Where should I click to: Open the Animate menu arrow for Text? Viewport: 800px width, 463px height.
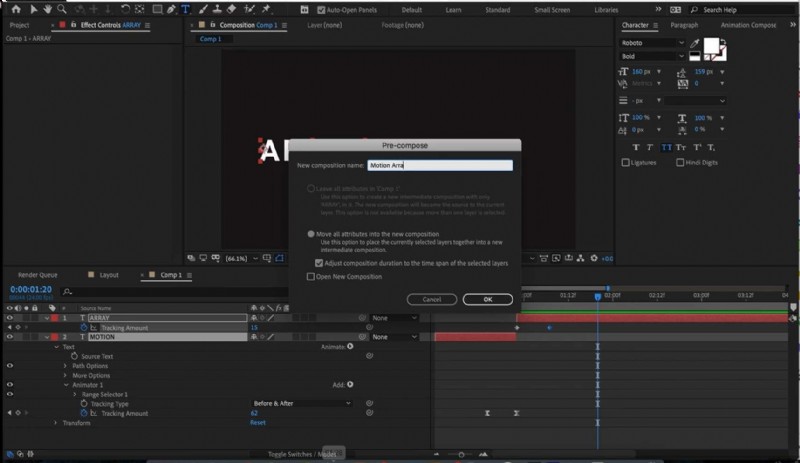(351, 347)
